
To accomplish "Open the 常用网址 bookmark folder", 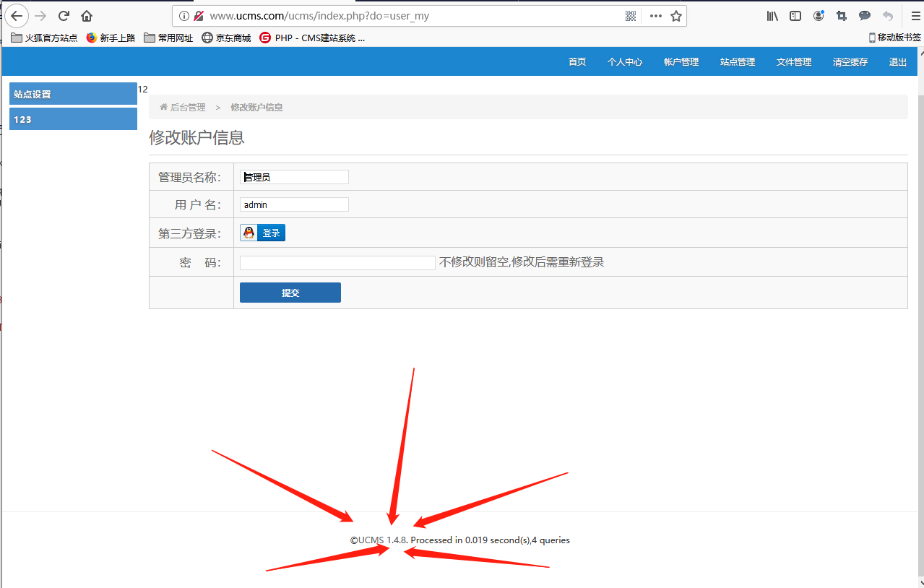I will pyautogui.click(x=168, y=38).
